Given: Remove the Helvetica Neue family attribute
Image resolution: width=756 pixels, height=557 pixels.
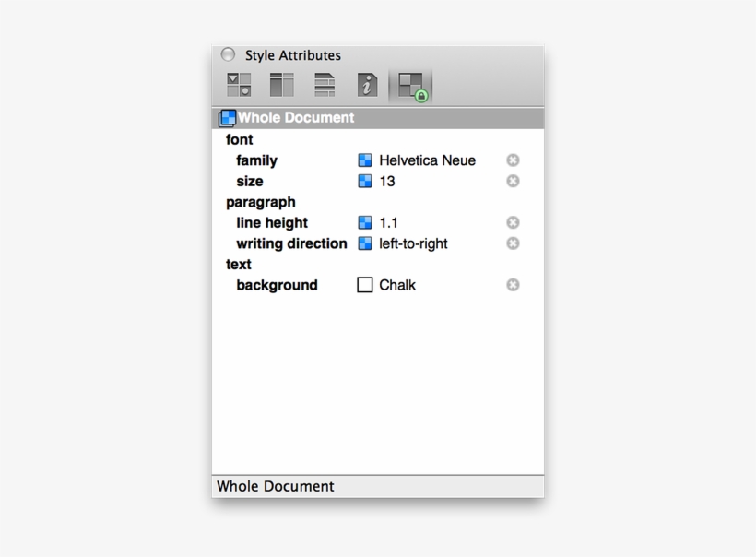Looking at the screenshot, I should (x=513, y=160).
